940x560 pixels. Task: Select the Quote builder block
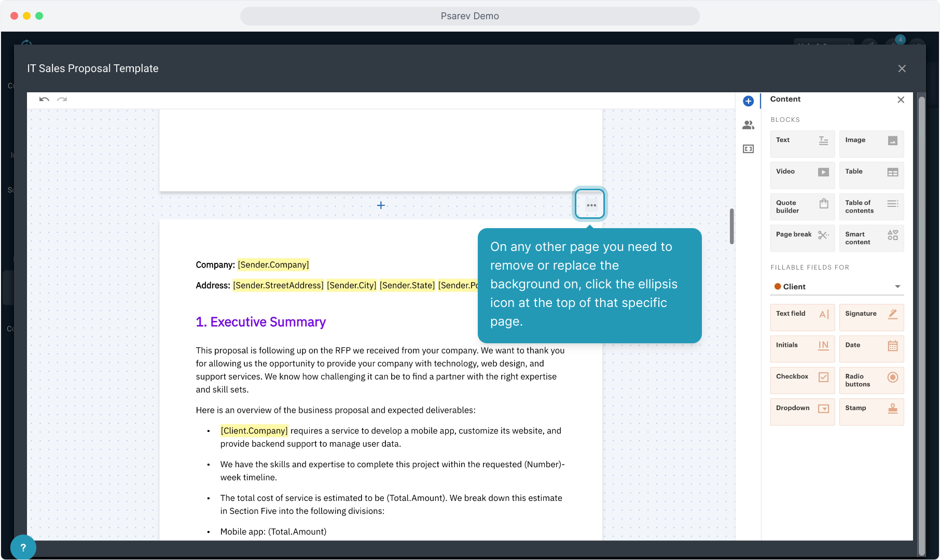(802, 206)
